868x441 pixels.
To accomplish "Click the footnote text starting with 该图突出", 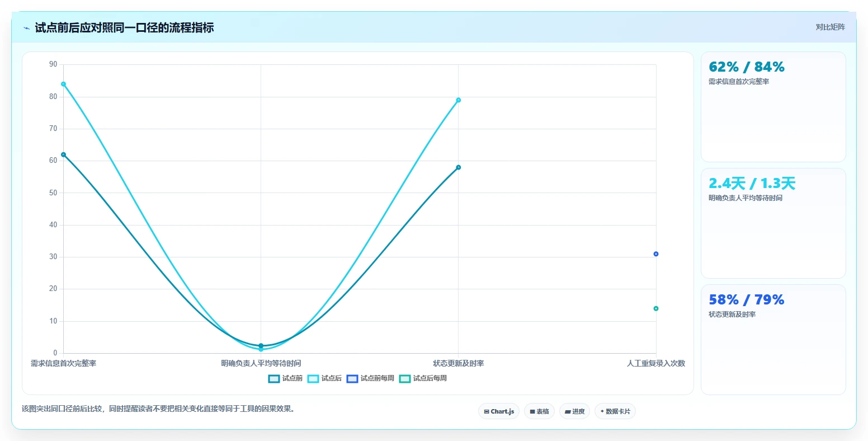I will point(158,409).
